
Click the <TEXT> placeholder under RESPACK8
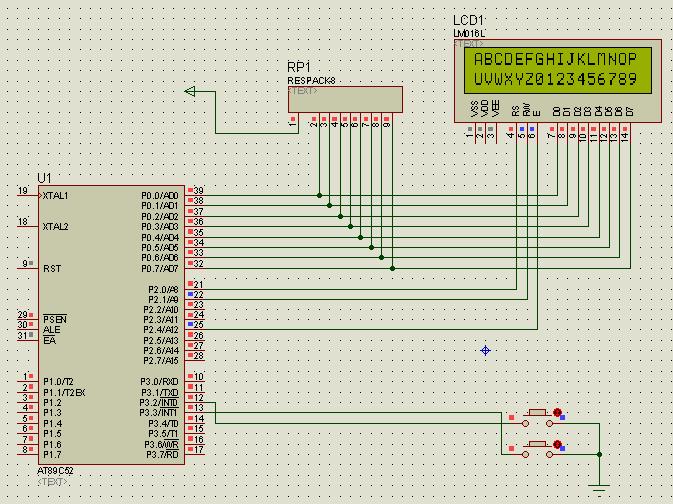(303, 91)
